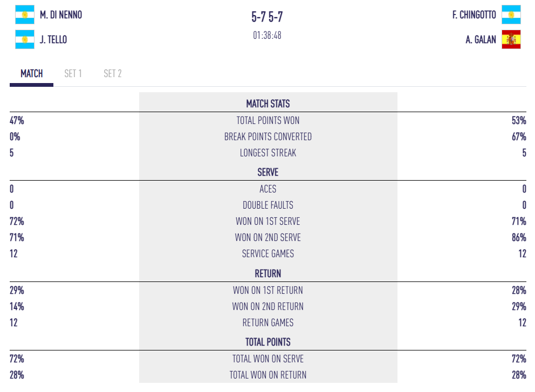
Task: Select the BREAK POINTS CONVERTED row label
Action: (x=268, y=136)
